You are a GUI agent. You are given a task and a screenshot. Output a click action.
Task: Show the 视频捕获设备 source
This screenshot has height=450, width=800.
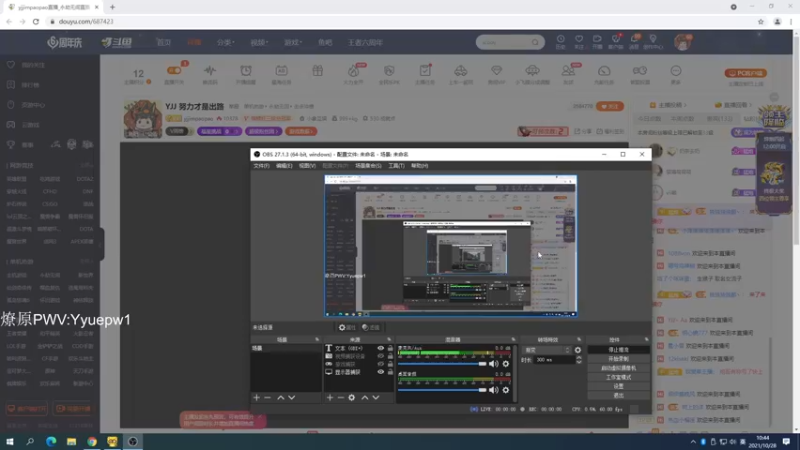click(381, 356)
